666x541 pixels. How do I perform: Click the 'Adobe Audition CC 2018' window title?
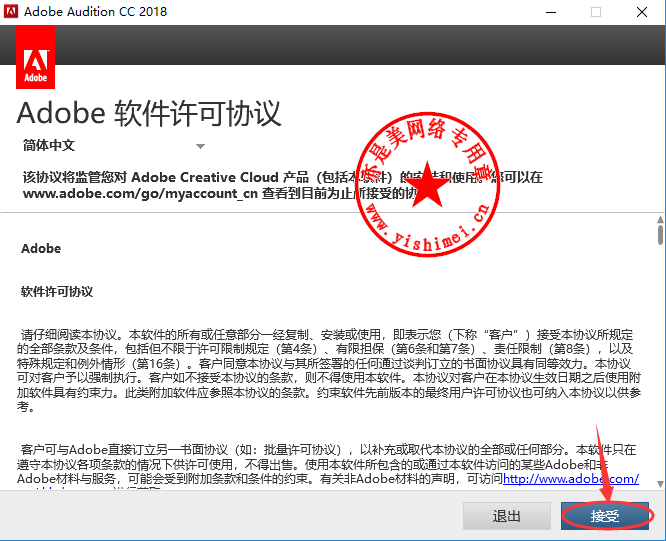coord(96,11)
